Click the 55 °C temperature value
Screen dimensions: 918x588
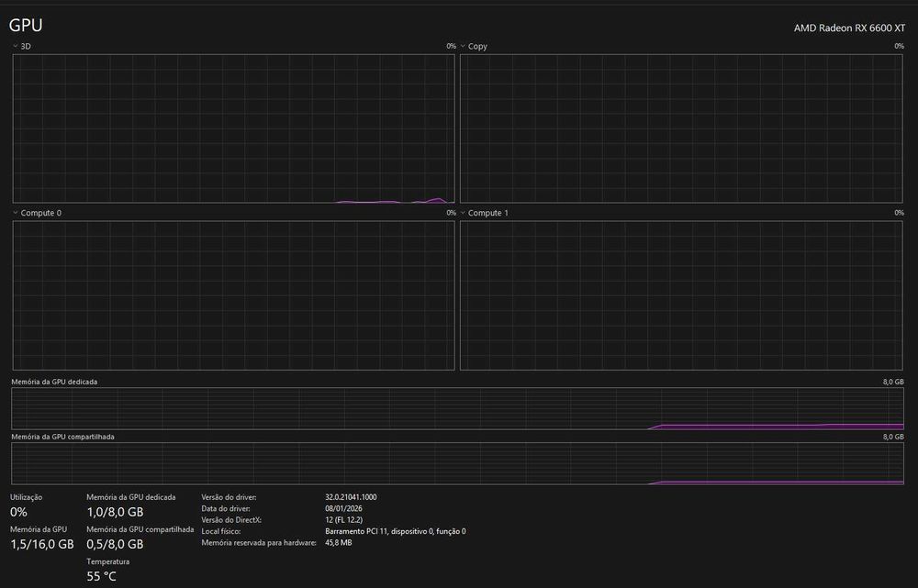point(101,576)
